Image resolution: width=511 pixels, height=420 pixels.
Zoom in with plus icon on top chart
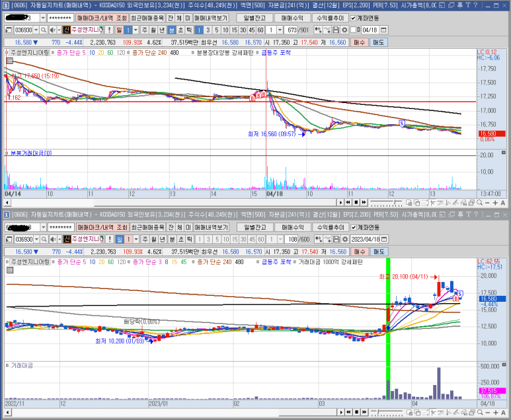click(495, 203)
